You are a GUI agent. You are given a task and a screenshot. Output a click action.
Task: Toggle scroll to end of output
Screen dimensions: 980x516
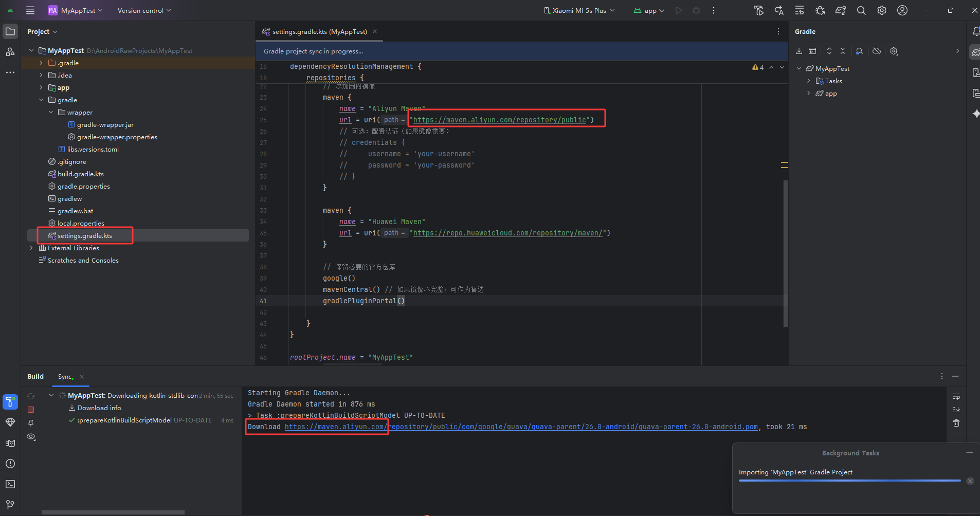956,410
